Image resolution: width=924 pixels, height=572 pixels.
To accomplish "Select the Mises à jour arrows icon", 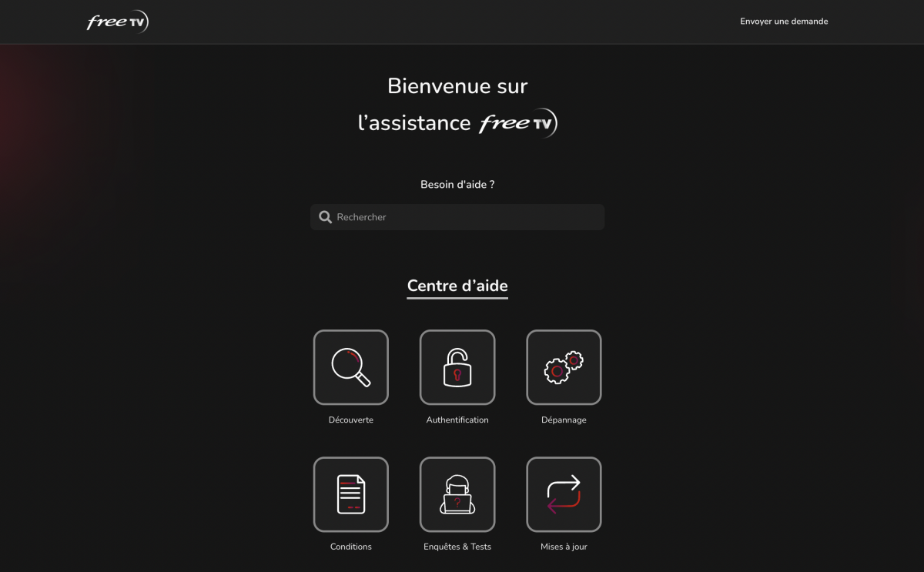I will point(564,494).
